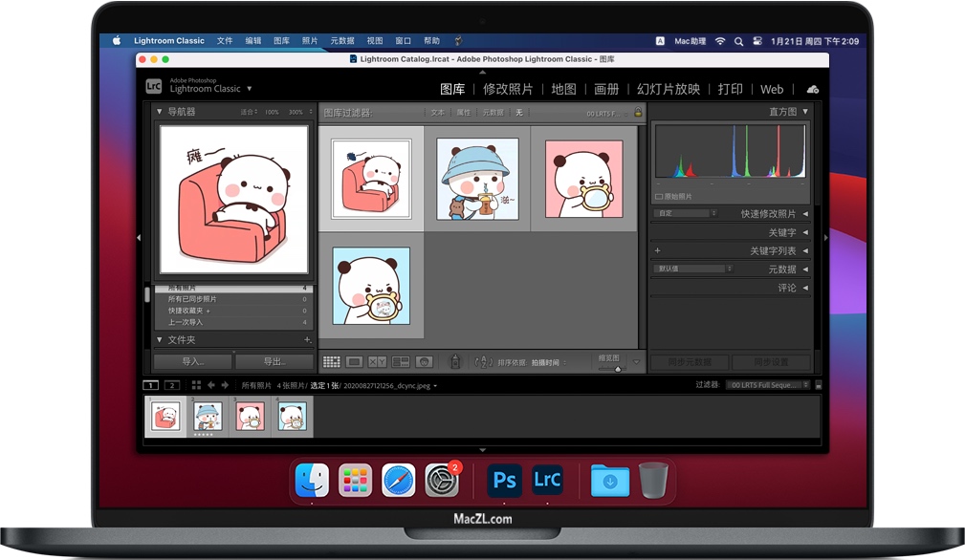Open Photoshop from the Dock
965x560 pixels.
pos(504,481)
